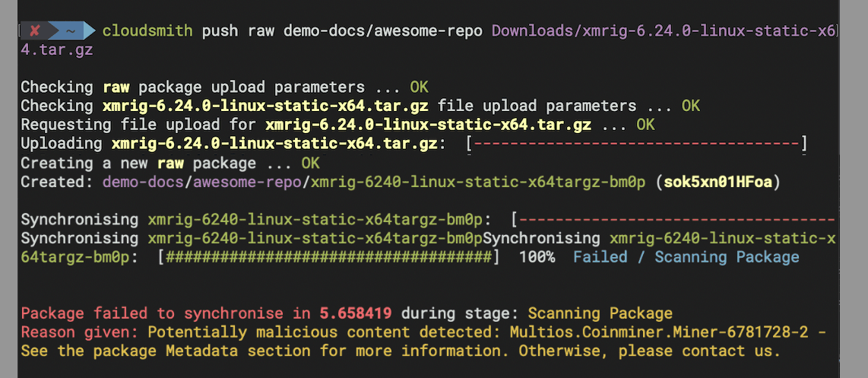This screenshot has height=378, width=868.
Task: Click the dashed Uploading progress bar
Action: (x=636, y=143)
